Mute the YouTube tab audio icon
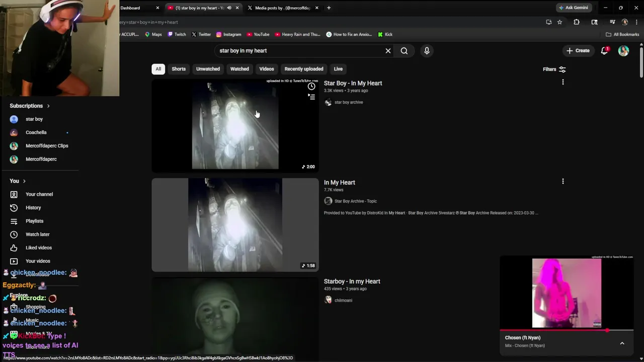This screenshot has width=644, height=362. pos(229,8)
